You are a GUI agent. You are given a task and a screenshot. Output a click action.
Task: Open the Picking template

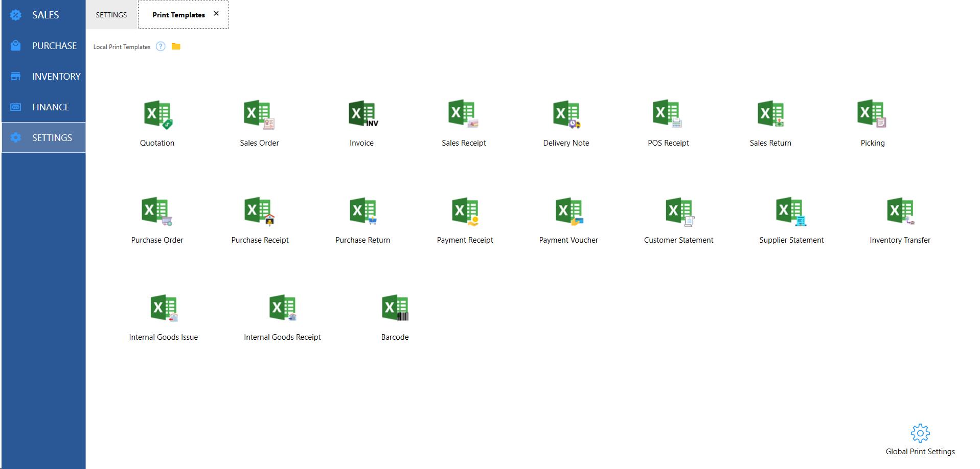pyautogui.click(x=872, y=114)
